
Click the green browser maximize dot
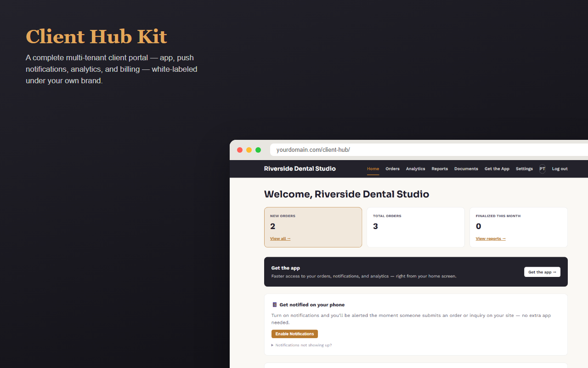tap(258, 150)
